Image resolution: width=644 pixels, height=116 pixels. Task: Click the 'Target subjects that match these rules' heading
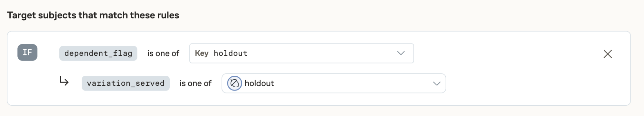tap(93, 15)
